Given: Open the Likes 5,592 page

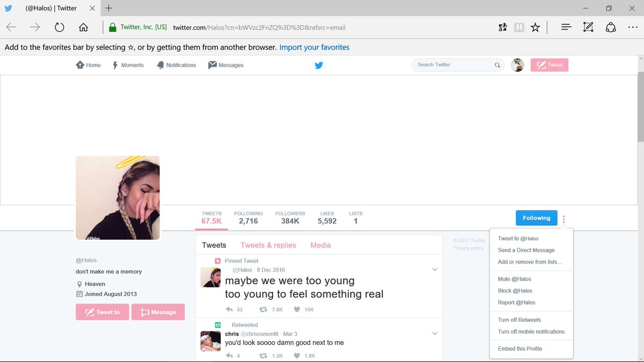Looking at the screenshot, I should [x=327, y=217].
